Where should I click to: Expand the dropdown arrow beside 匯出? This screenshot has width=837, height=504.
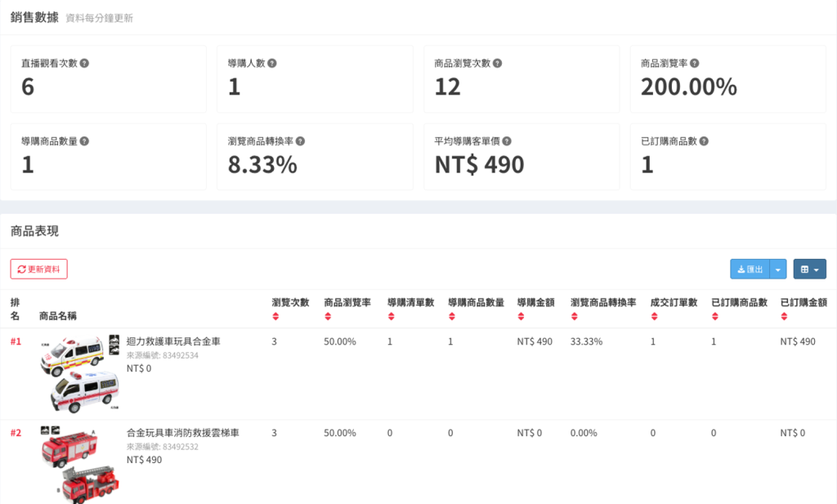pos(778,270)
